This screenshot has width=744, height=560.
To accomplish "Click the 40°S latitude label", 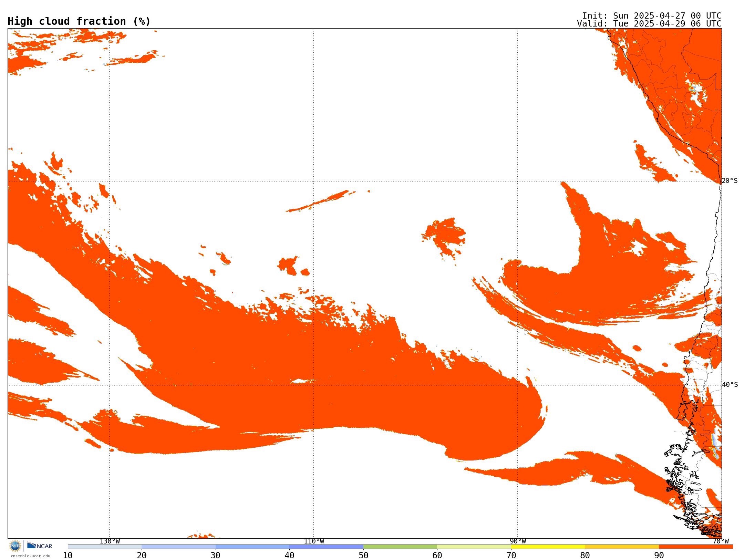I will (730, 385).
